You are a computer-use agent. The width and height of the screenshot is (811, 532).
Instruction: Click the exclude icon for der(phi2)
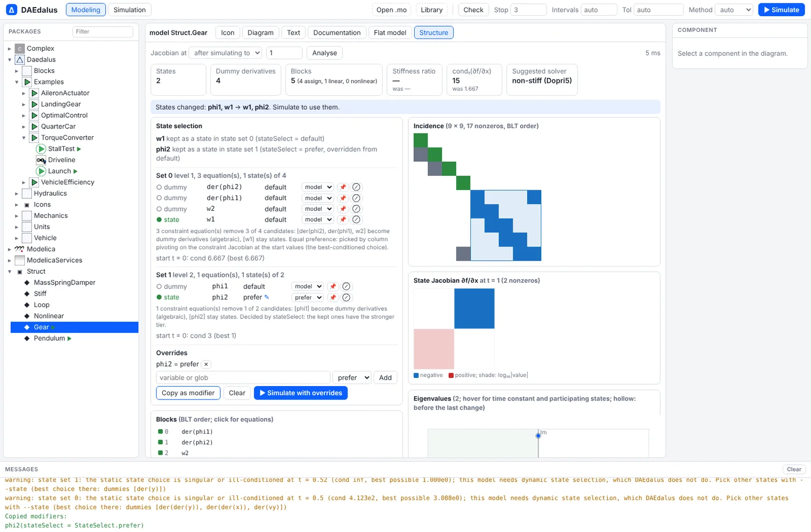pos(356,187)
